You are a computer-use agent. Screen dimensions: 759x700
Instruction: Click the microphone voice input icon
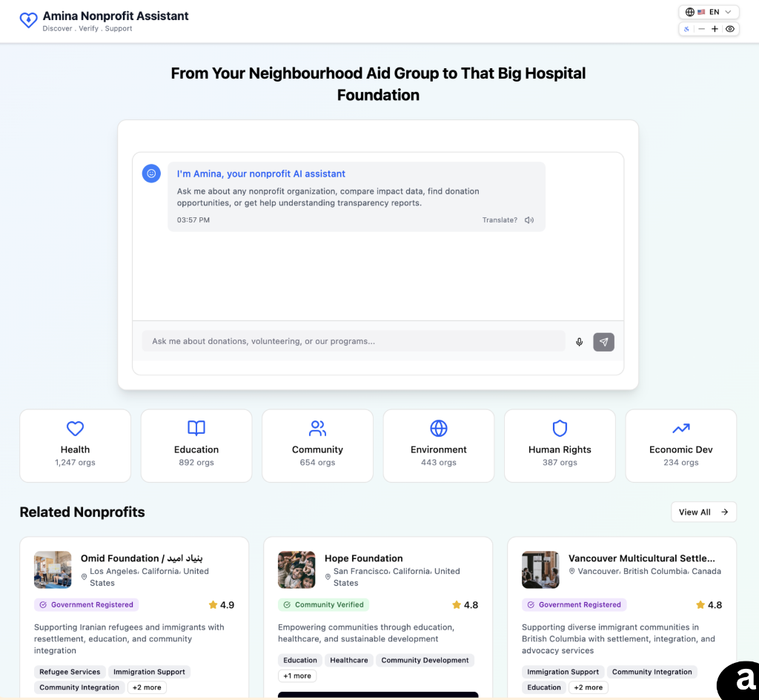coord(579,343)
